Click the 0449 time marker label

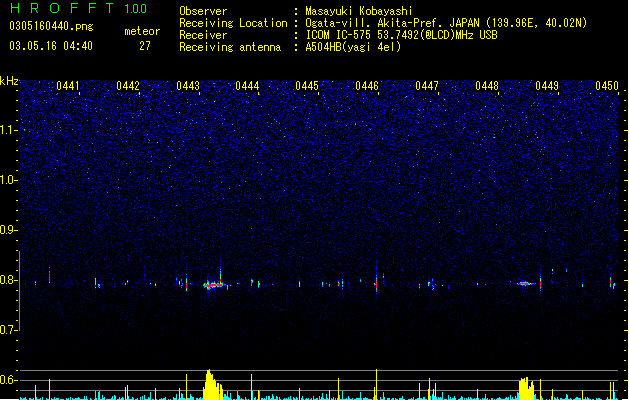[x=547, y=86]
